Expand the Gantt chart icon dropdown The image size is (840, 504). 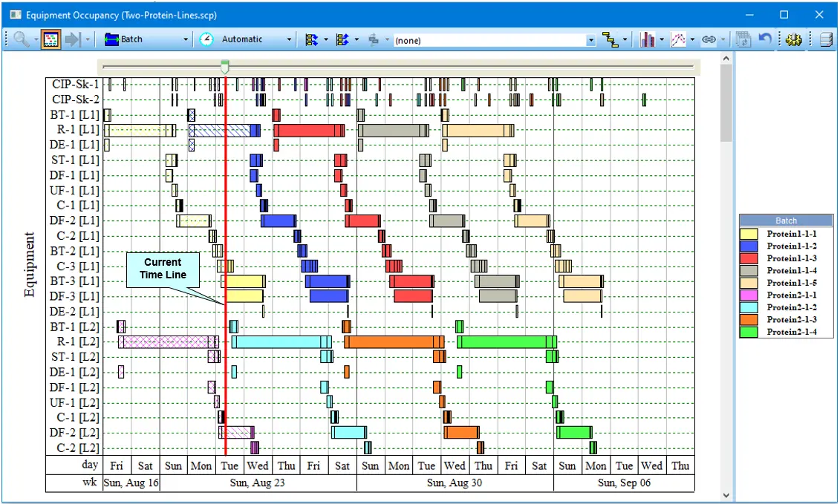(x=625, y=39)
